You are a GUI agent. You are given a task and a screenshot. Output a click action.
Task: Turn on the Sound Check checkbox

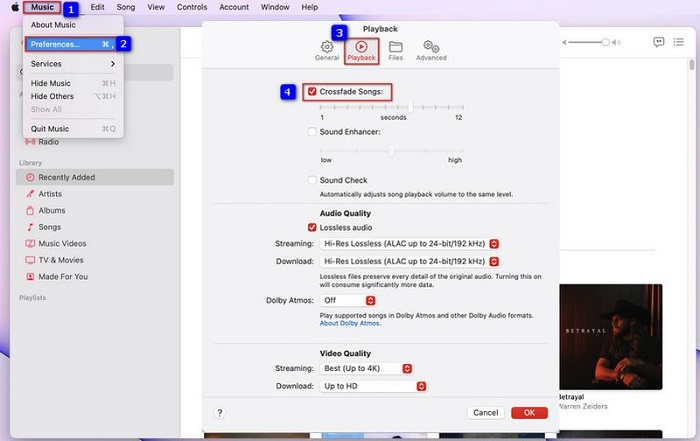coord(313,180)
